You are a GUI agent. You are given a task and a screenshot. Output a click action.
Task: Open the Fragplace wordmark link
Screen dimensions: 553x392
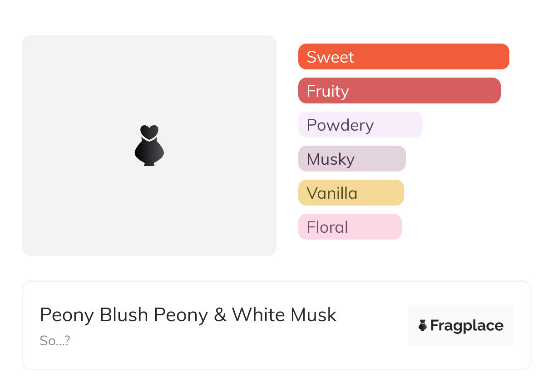pyautogui.click(x=467, y=325)
